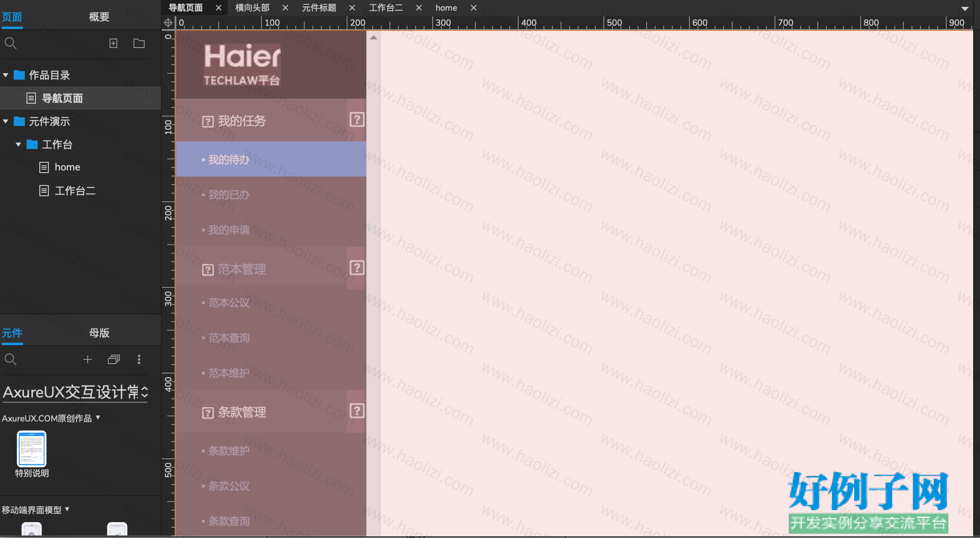
Task: Open the three-dot library options menu
Action: pyautogui.click(x=139, y=359)
